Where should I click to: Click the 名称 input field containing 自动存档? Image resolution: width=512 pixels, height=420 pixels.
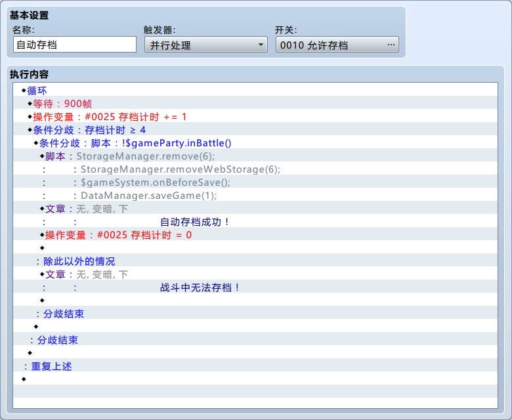coord(74,45)
